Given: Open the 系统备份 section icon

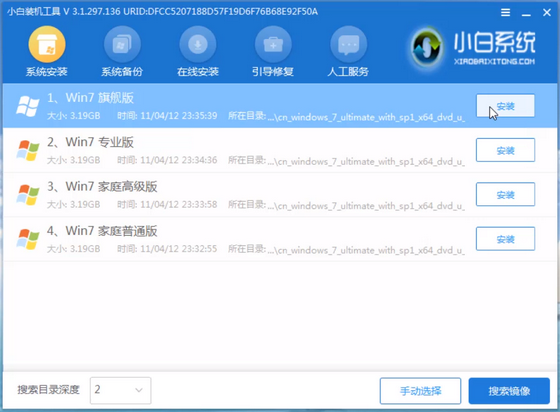Looking at the screenshot, I should pyautogui.click(x=122, y=44).
